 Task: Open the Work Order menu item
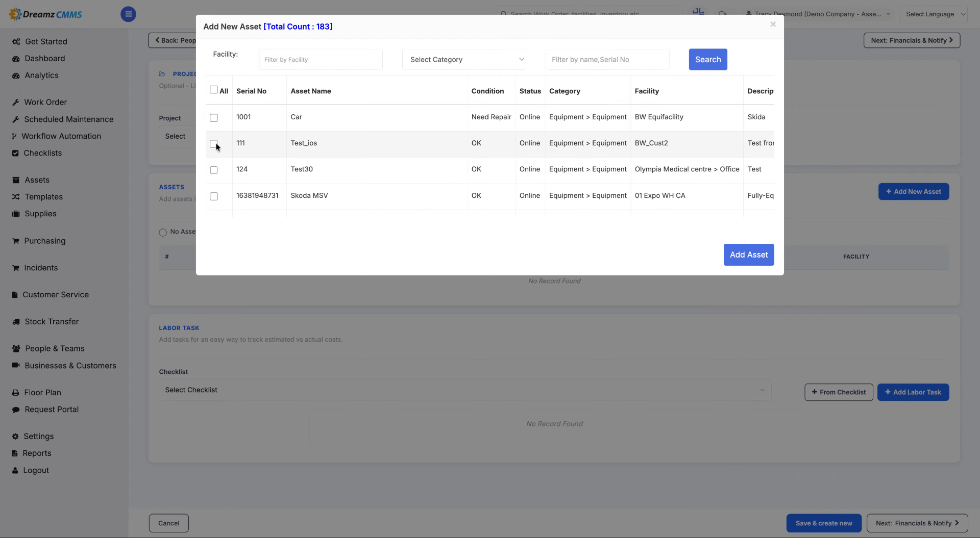tap(45, 103)
